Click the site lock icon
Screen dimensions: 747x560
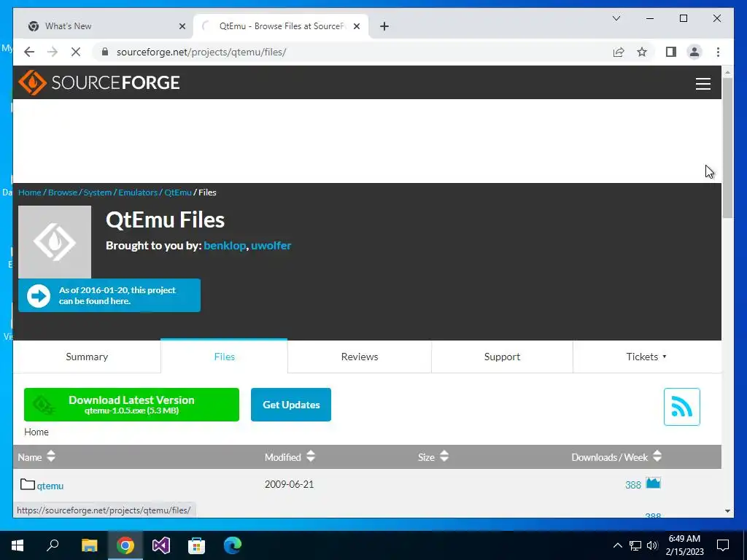(x=105, y=52)
